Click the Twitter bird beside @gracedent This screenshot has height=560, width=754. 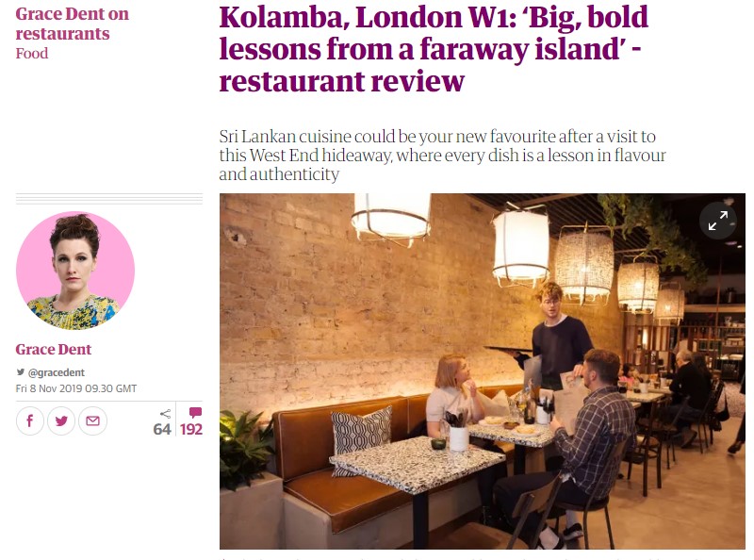(21, 371)
